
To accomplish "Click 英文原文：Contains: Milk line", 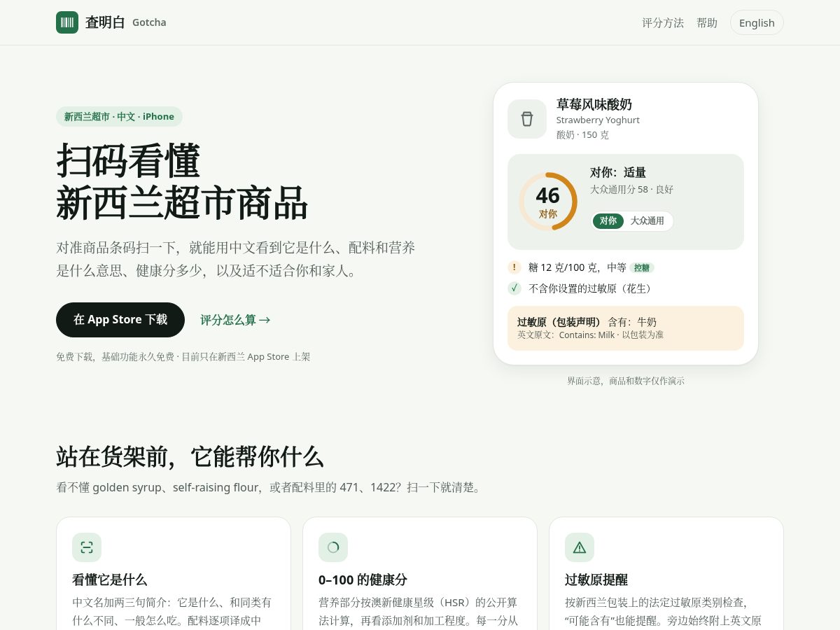I will coord(590,335).
